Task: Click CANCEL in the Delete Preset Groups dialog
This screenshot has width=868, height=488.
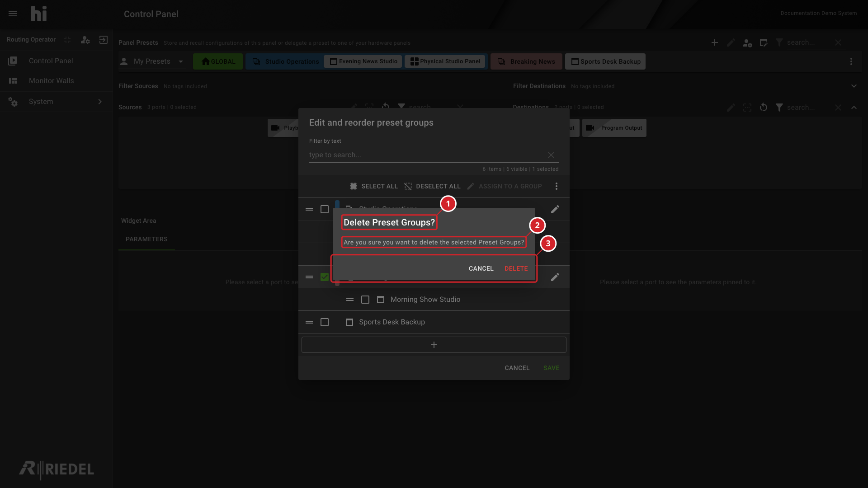Action: pyautogui.click(x=481, y=268)
